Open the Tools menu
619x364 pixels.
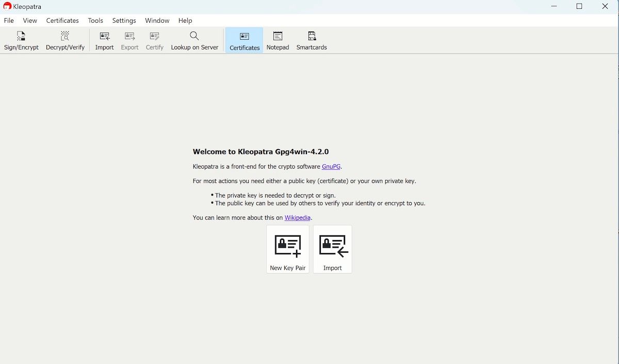coord(95,21)
